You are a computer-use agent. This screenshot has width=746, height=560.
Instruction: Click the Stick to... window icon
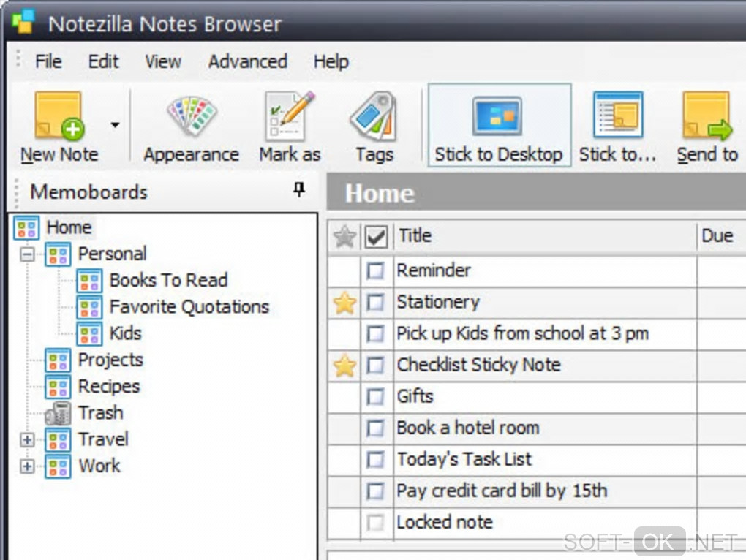click(618, 115)
